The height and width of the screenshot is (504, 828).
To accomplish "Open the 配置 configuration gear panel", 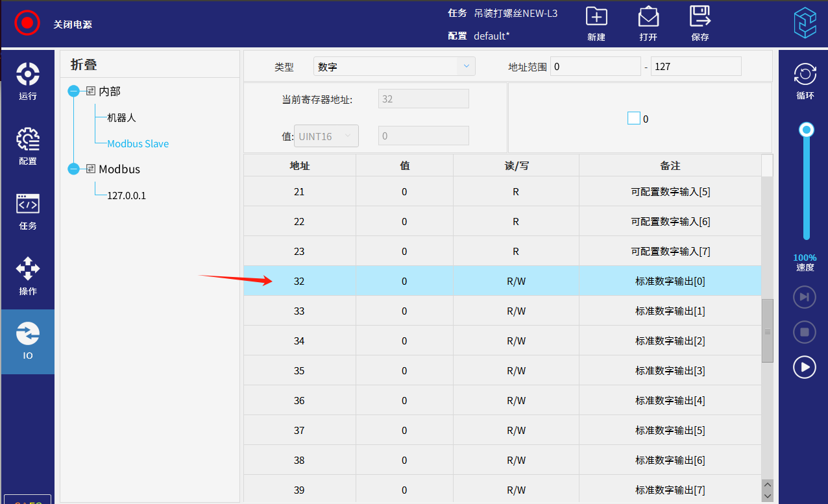I will (28, 146).
